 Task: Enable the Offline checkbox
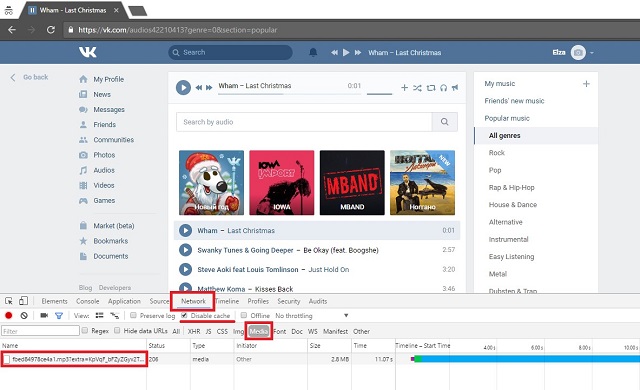(244, 315)
